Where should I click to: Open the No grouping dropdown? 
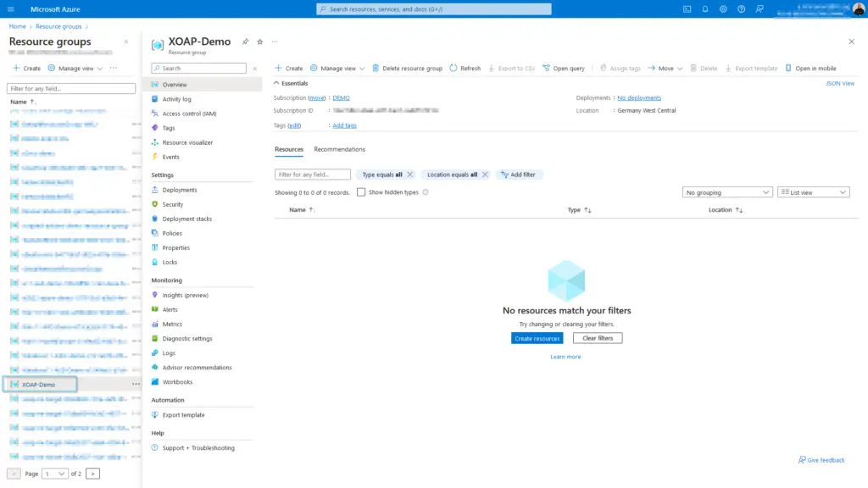[x=726, y=192]
